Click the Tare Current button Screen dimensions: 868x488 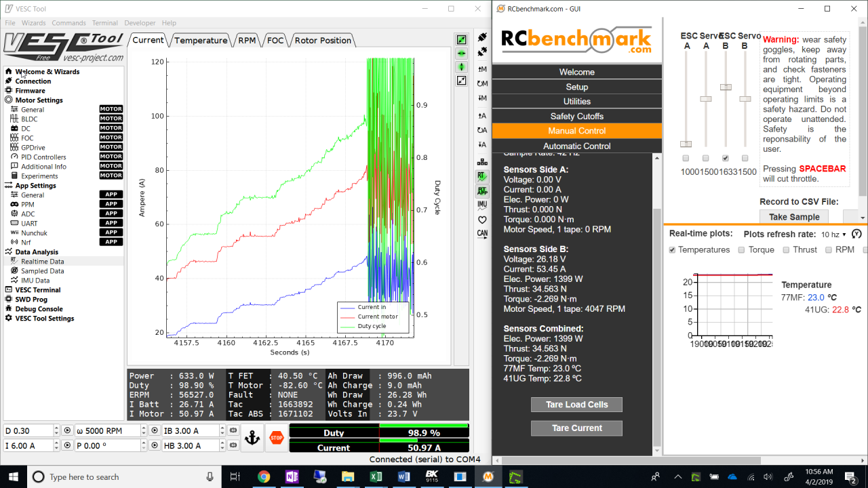coord(577,428)
